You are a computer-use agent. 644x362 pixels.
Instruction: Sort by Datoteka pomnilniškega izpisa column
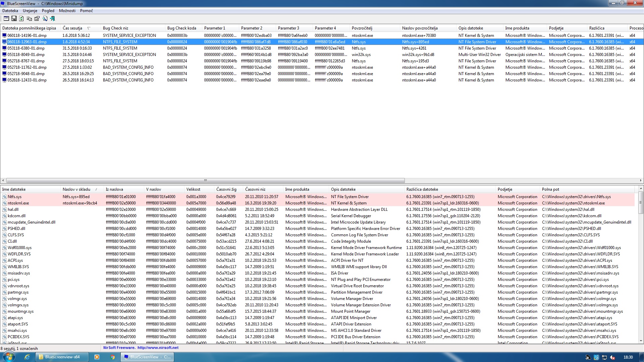coord(30,28)
